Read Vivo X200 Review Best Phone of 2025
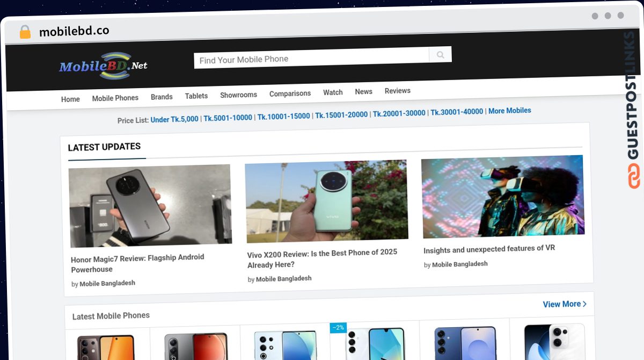The image size is (644, 360). coord(322,258)
